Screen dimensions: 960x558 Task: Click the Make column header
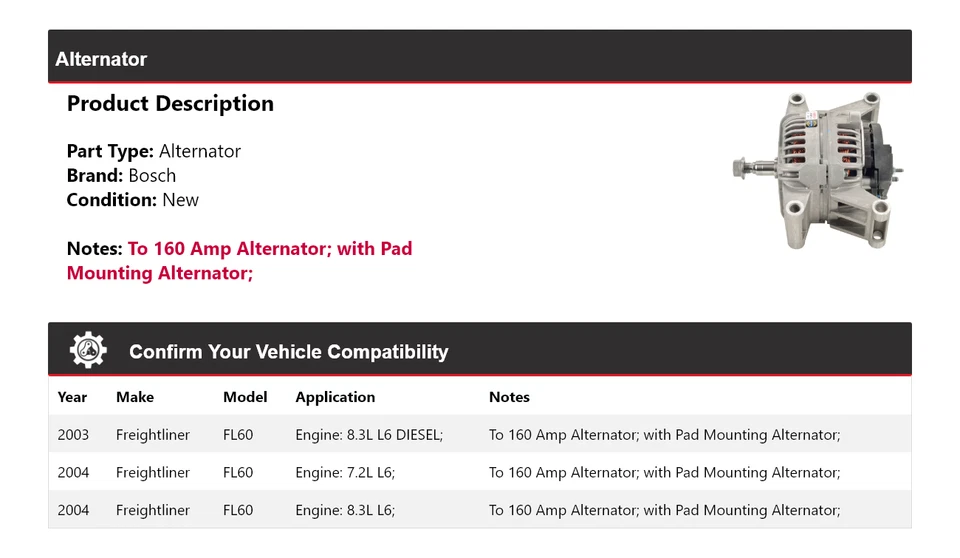(135, 397)
